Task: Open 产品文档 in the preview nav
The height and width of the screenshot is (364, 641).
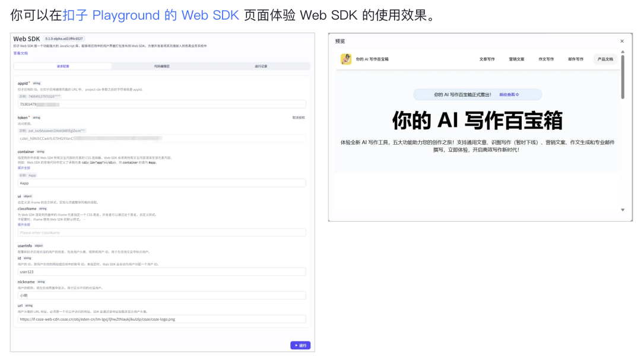Action: click(x=605, y=59)
